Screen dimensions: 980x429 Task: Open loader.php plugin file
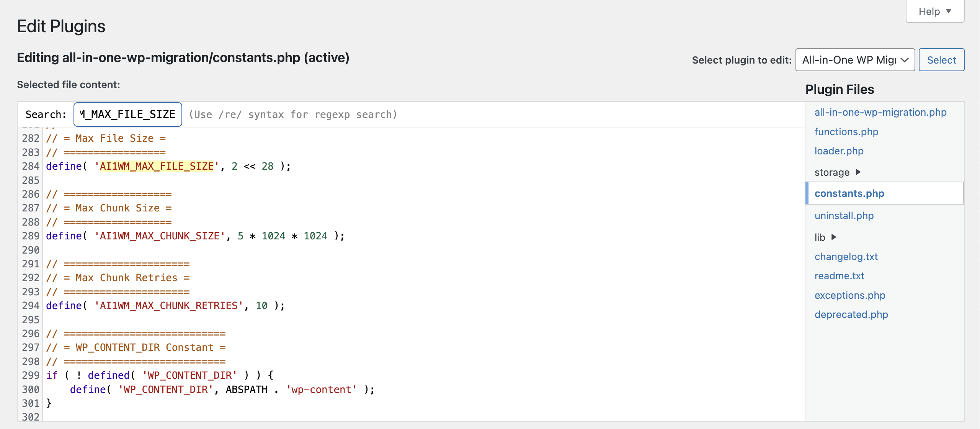click(839, 151)
